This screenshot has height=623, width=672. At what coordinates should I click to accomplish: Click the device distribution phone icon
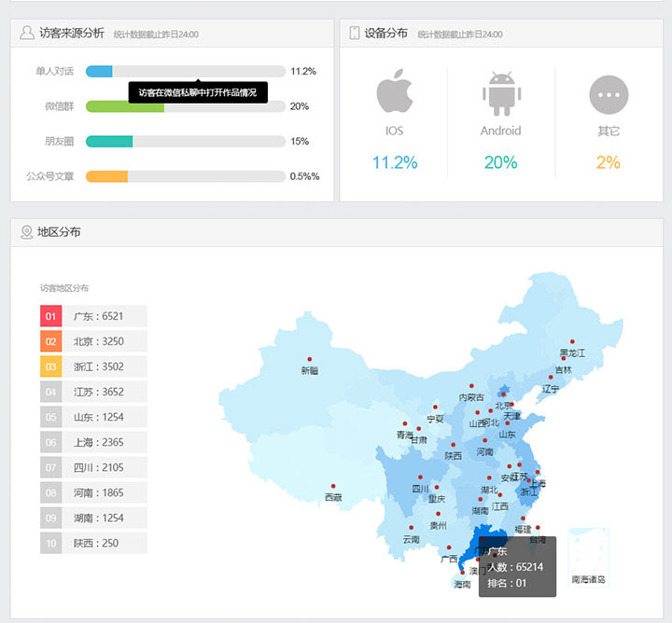355,33
